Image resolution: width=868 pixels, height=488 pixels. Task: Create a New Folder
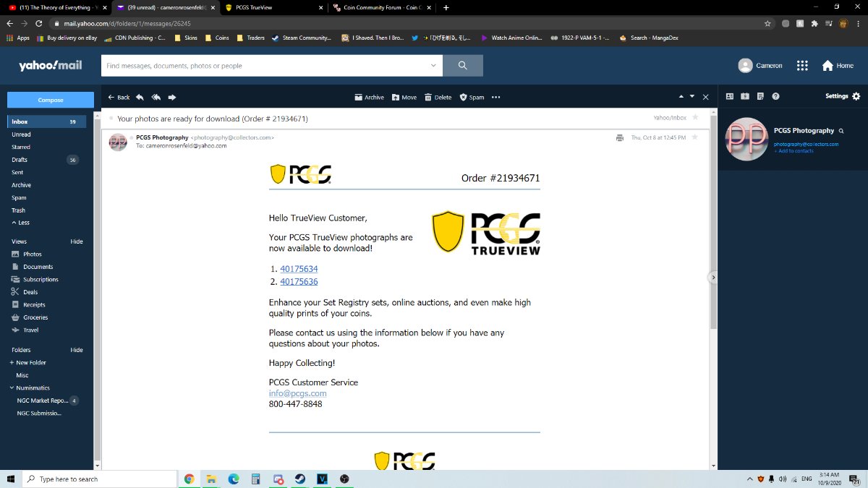click(x=29, y=362)
